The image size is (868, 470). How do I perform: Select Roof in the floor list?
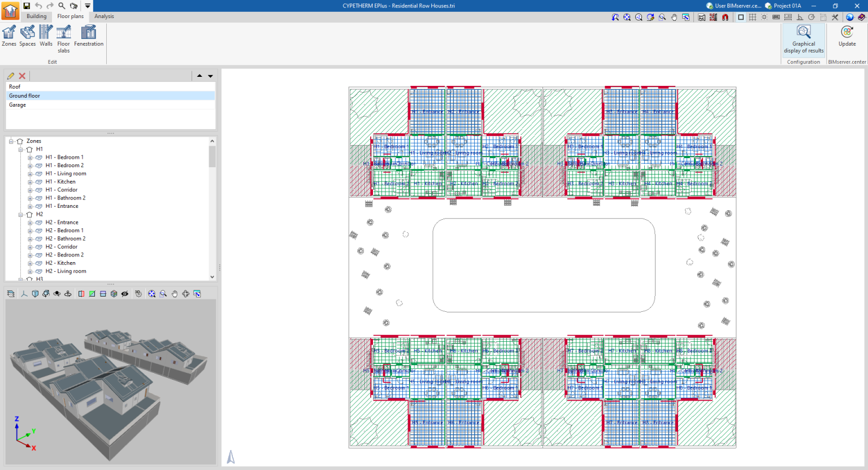[x=110, y=87]
